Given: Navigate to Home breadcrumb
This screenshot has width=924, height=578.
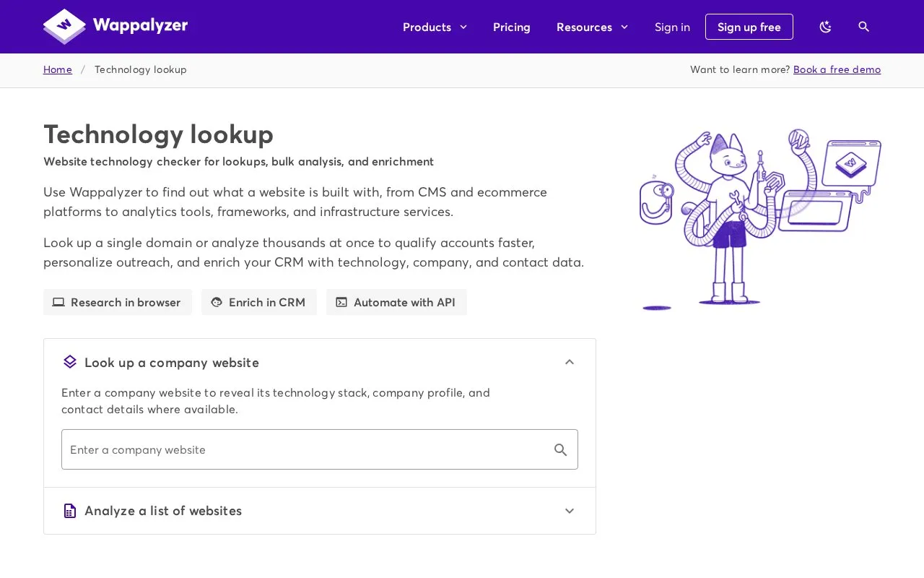Looking at the screenshot, I should point(58,69).
